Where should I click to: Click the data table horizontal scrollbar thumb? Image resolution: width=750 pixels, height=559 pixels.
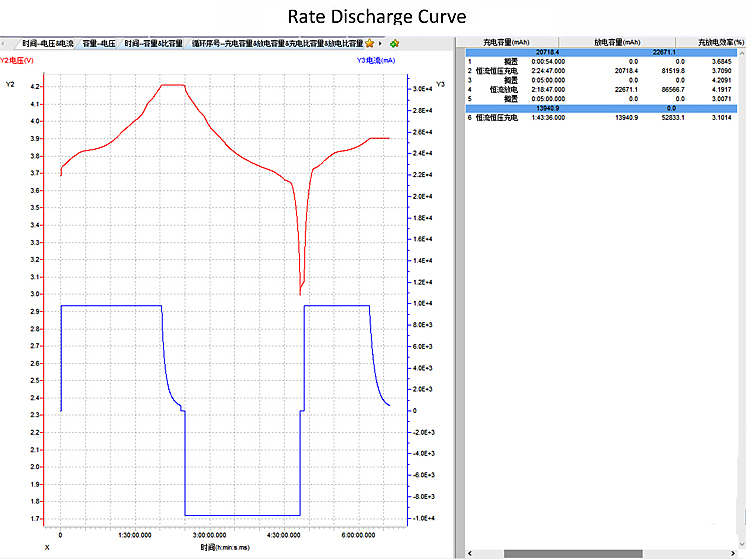click(572, 553)
